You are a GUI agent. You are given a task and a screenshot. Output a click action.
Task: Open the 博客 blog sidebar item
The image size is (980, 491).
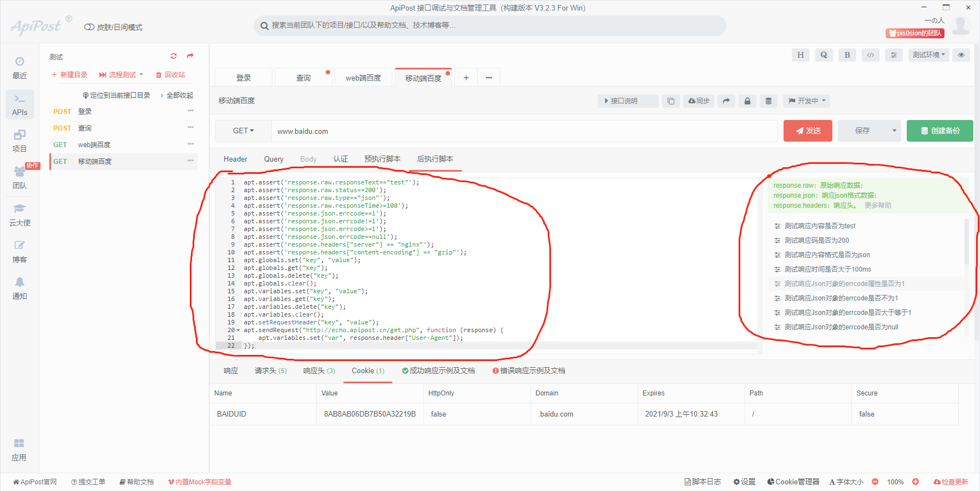click(19, 252)
